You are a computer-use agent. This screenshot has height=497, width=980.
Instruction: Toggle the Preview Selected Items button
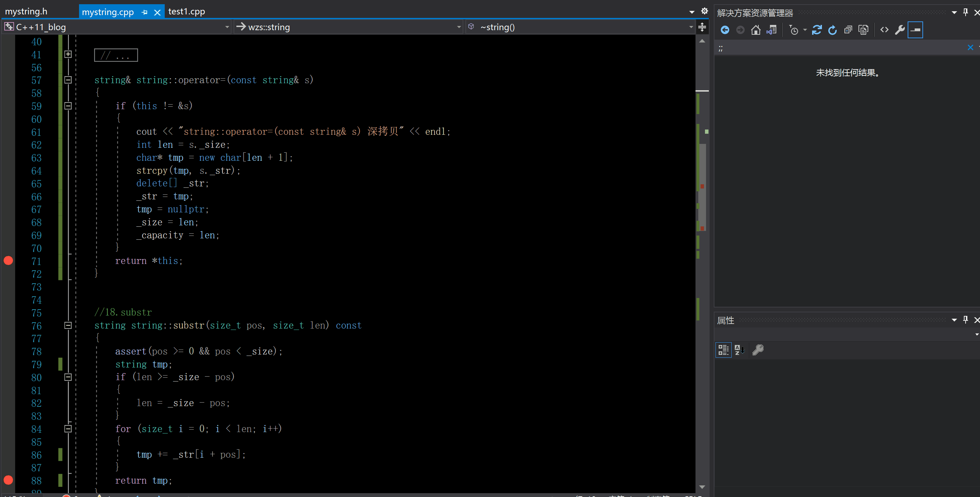(915, 30)
